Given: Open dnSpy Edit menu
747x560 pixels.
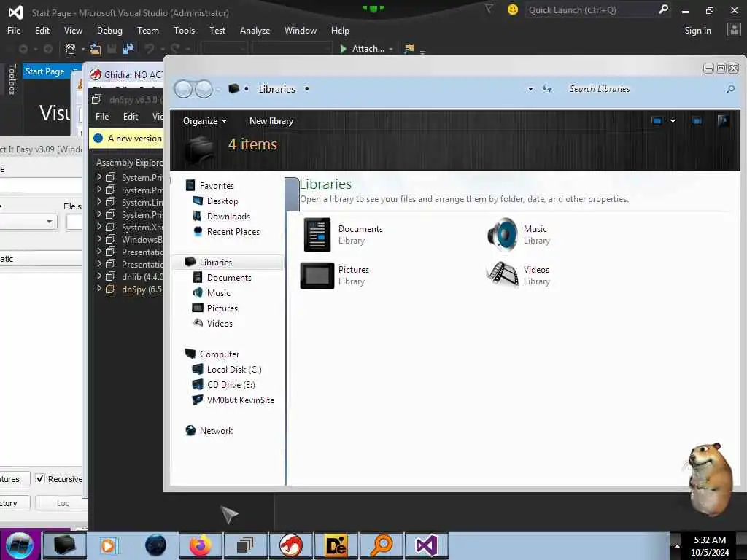Looking at the screenshot, I should [x=131, y=117].
